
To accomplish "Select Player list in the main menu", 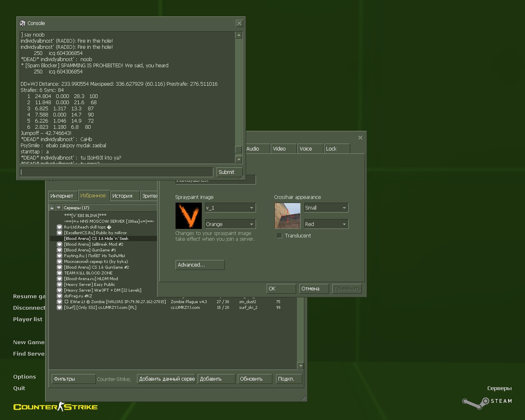I will (x=28, y=320).
